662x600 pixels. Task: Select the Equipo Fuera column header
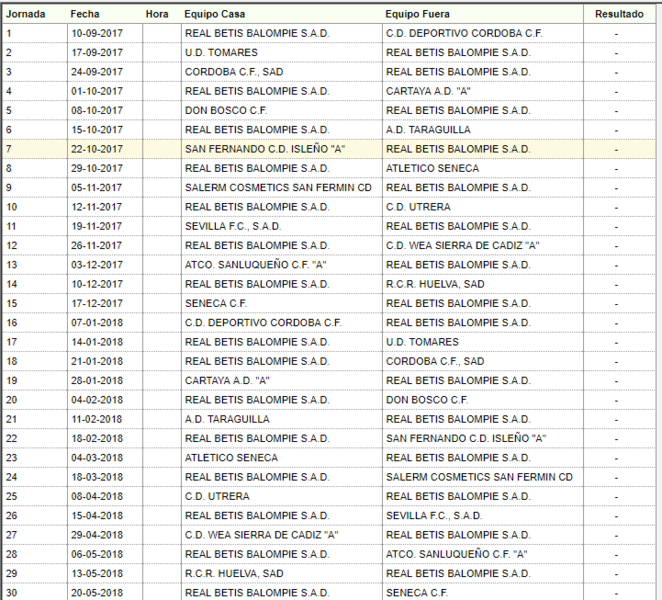pos(418,14)
